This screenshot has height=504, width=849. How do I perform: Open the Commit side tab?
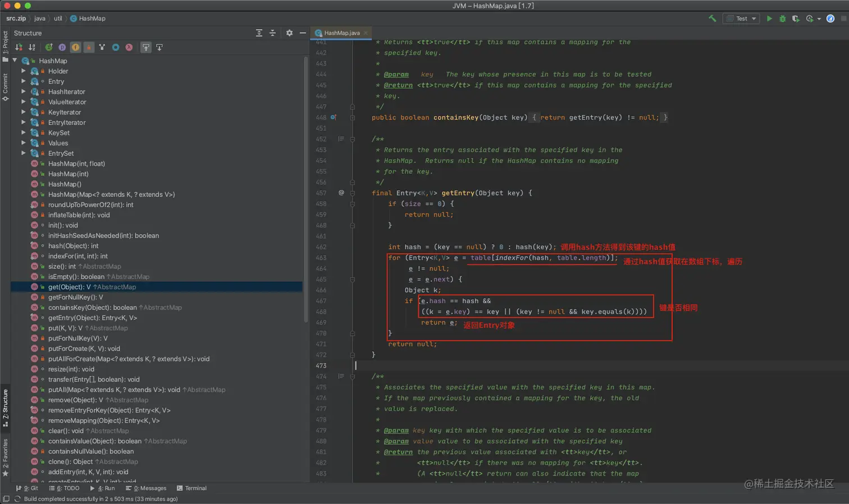click(x=5, y=87)
